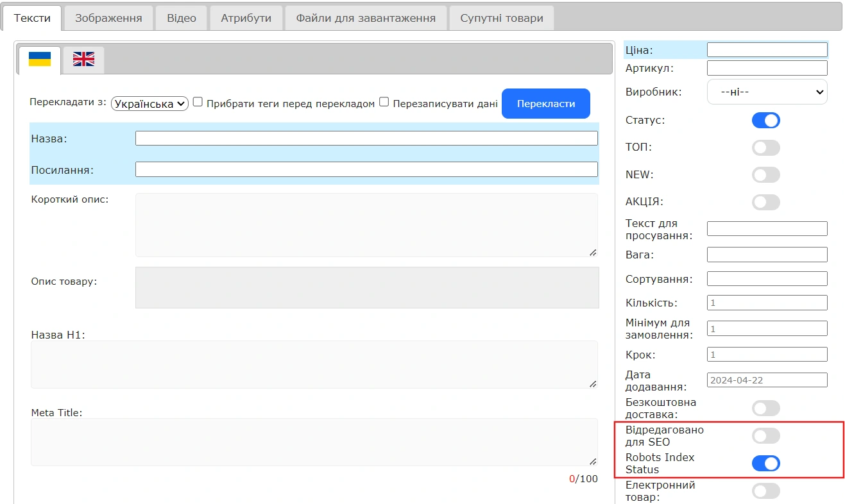Open the Зображення tab

click(x=108, y=18)
